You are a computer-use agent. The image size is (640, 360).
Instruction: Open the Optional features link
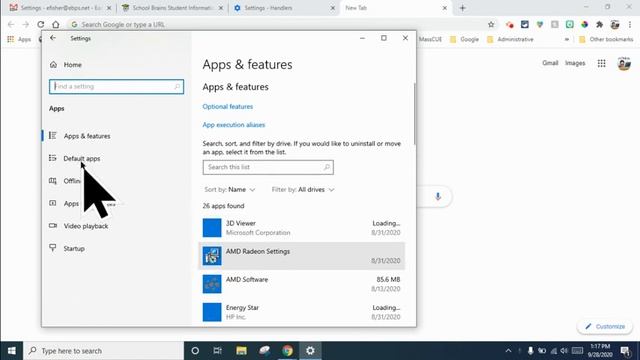228,107
